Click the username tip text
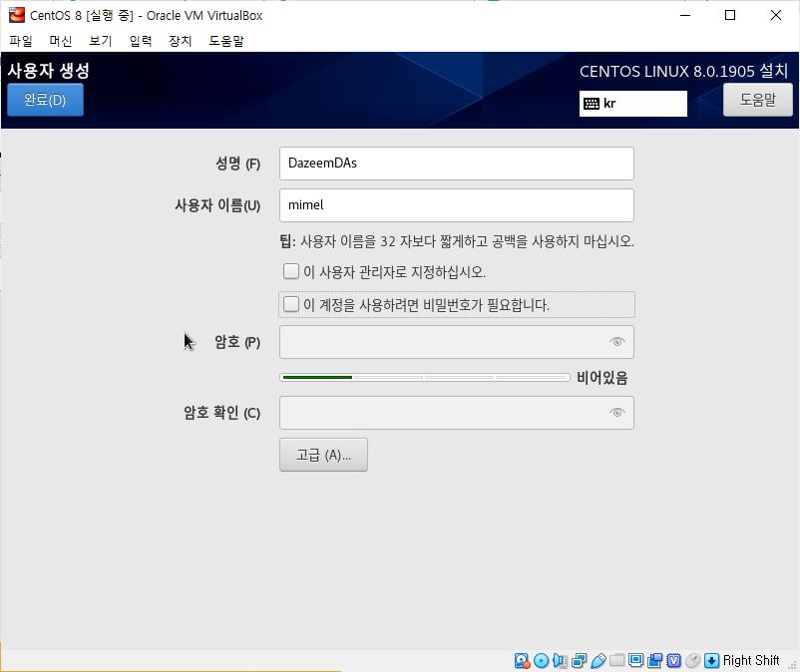800x672 pixels. pos(457,241)
